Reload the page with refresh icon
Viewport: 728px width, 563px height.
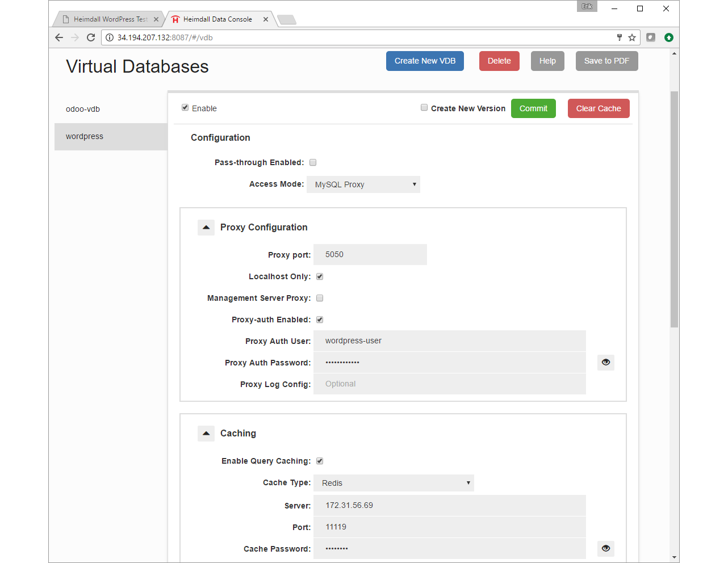tap(91, 37)
